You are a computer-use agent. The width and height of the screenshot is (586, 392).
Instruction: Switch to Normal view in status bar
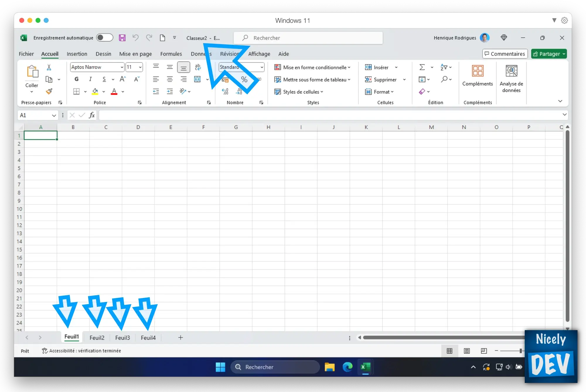tap(449, 351)
